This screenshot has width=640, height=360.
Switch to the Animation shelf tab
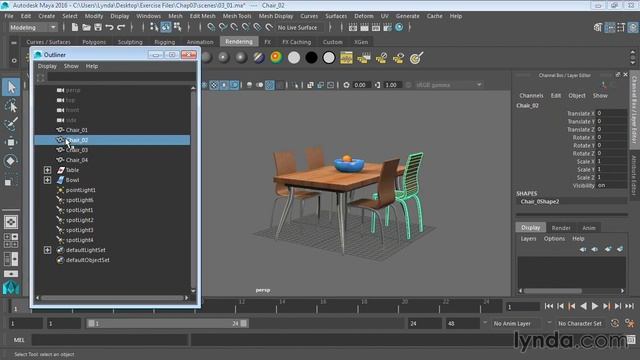coord(200,42)
